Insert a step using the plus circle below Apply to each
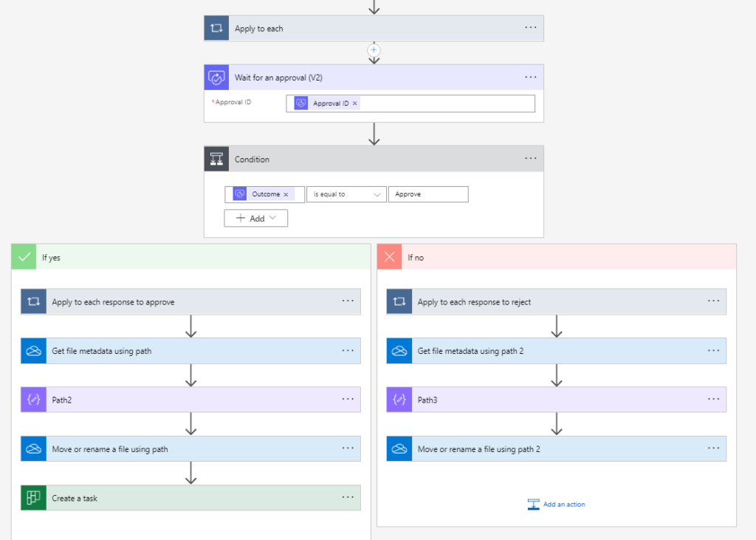 (x=374, y=49)
